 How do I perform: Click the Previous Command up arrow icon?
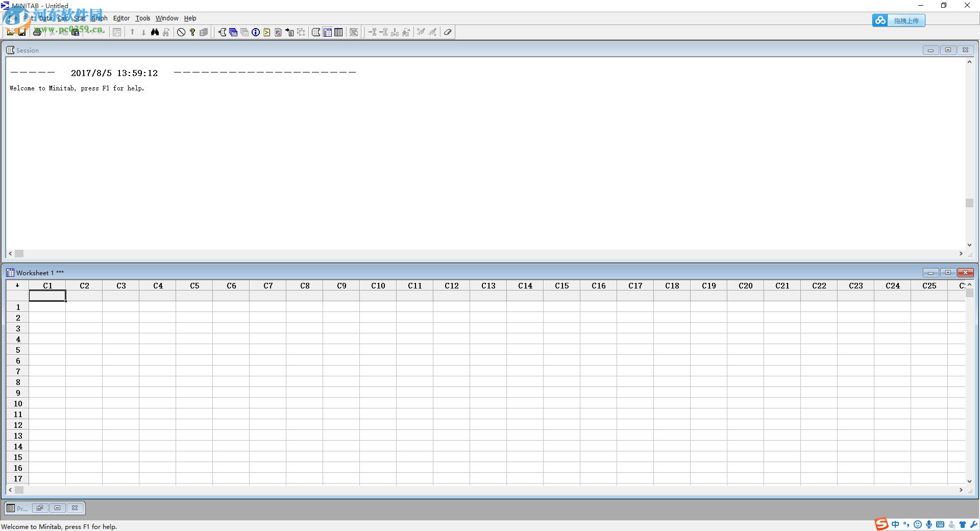[x=132, y=32]
